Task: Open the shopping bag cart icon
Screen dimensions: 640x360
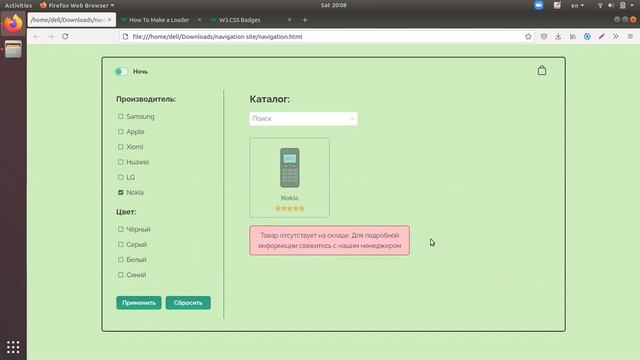Action: (x=542, y=70)
